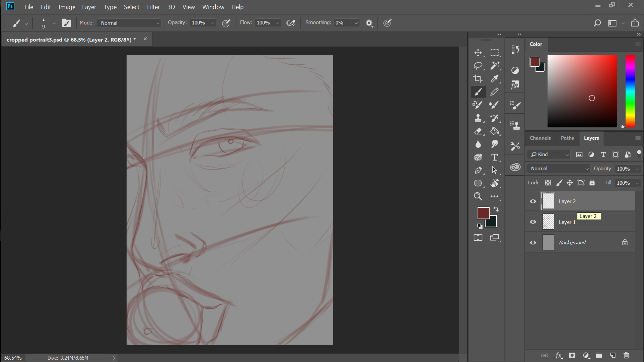The height and width of the screenshot is (362, 644).
Task: Click the toolbox foreground color swatch
Action: click(483, 213)
